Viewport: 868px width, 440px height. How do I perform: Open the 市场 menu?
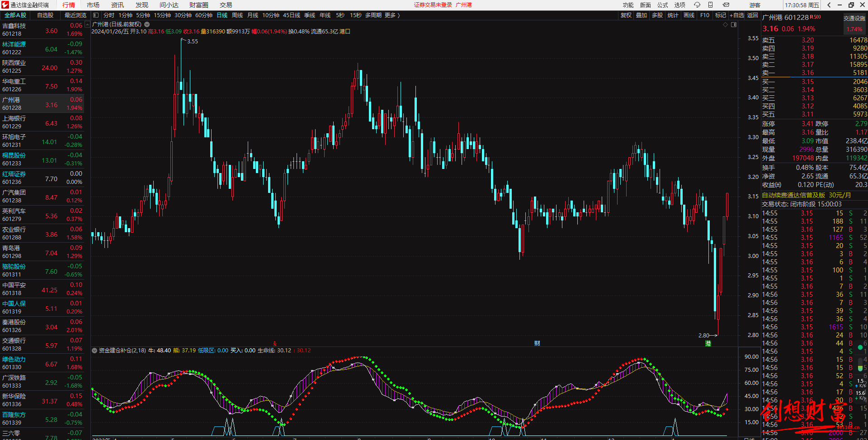click(93, 5)
